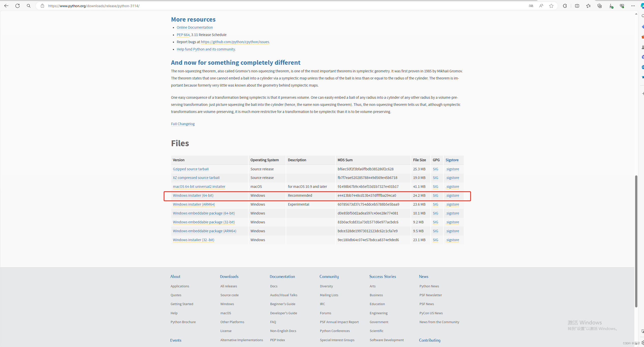Open the Downloads icon
The image size is (644, 347).
(611, 6)
